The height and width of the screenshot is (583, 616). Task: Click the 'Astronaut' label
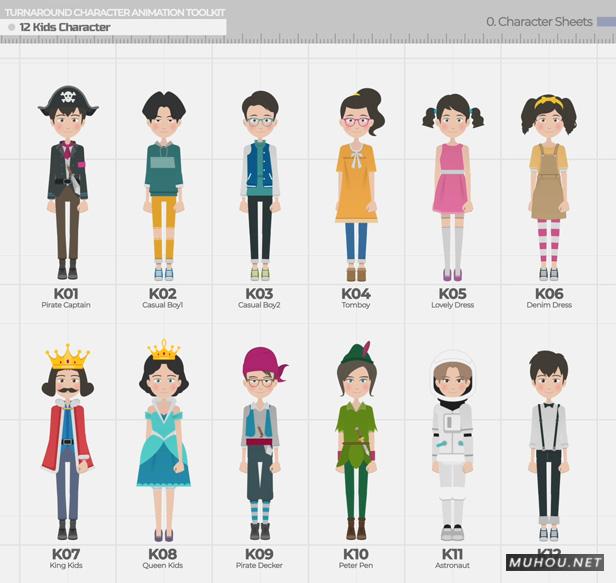[x=453, y=565]
